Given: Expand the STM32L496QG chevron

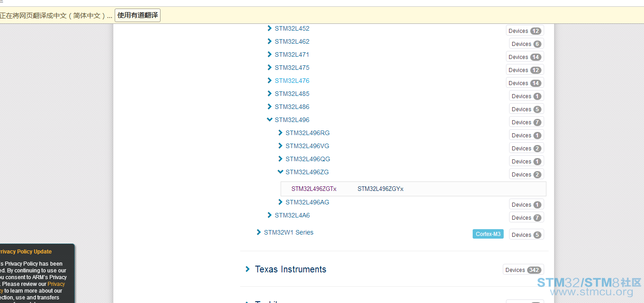Looking at the screenshot, I should tap(280, 159).
